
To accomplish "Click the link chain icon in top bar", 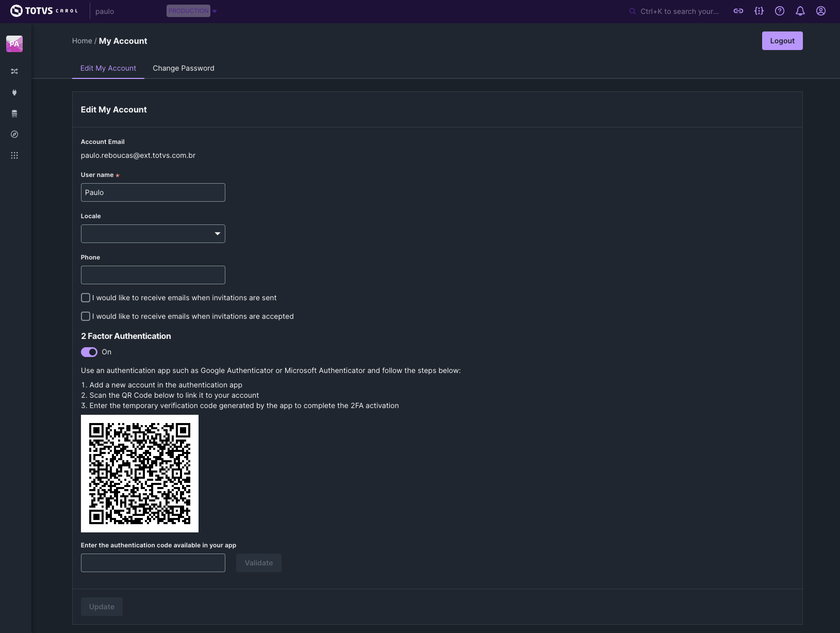I will (x=738, y=11).
